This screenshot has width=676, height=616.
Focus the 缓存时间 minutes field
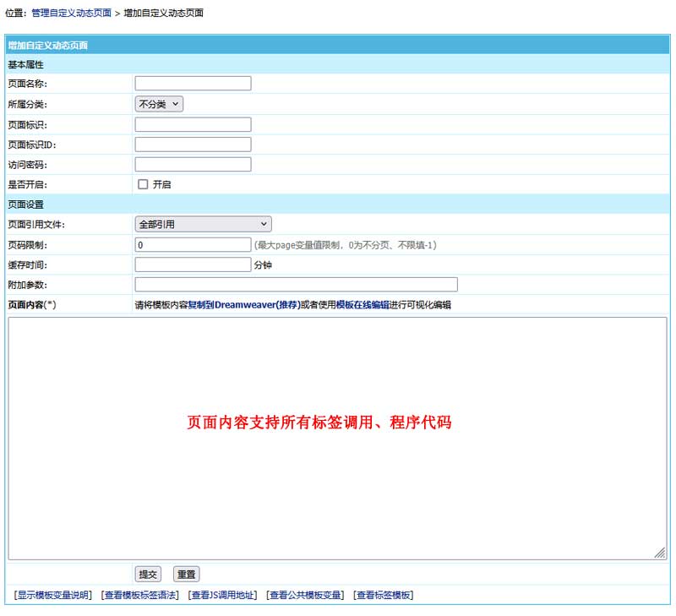pyautogui.click(x=193, y=264)
